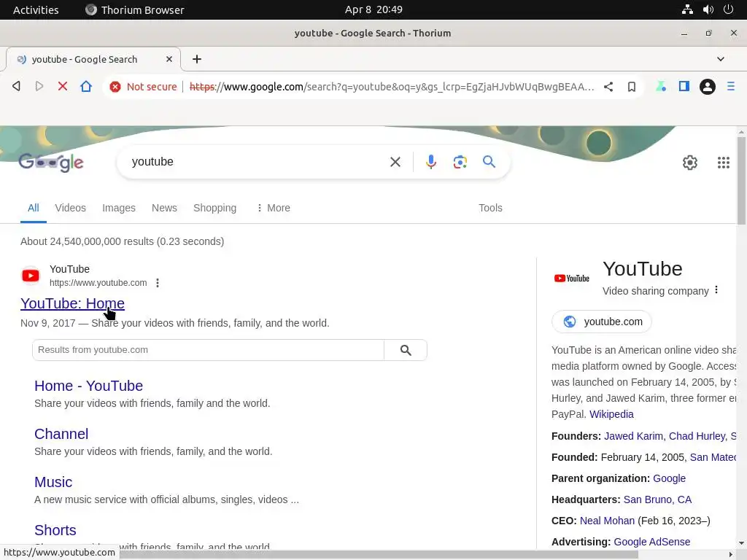The height and width of the screenshot is (560, 747).
Task: Open the volume icon in top bar
Action: [708, 9]
